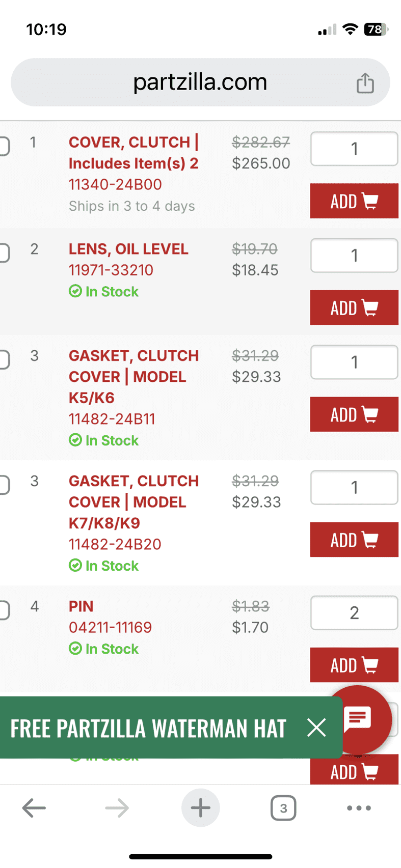The image size is (401, 868).
Task: Open the browser three-dot menu
Action: [x=359, y=808]
